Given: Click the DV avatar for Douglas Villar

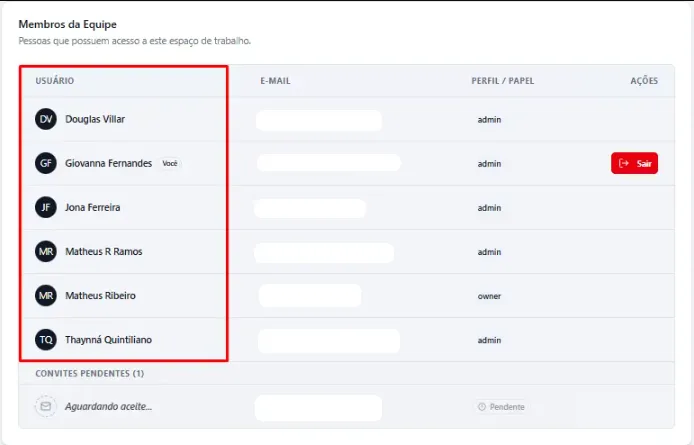Looking at the screenshot, I should point(46,119).
